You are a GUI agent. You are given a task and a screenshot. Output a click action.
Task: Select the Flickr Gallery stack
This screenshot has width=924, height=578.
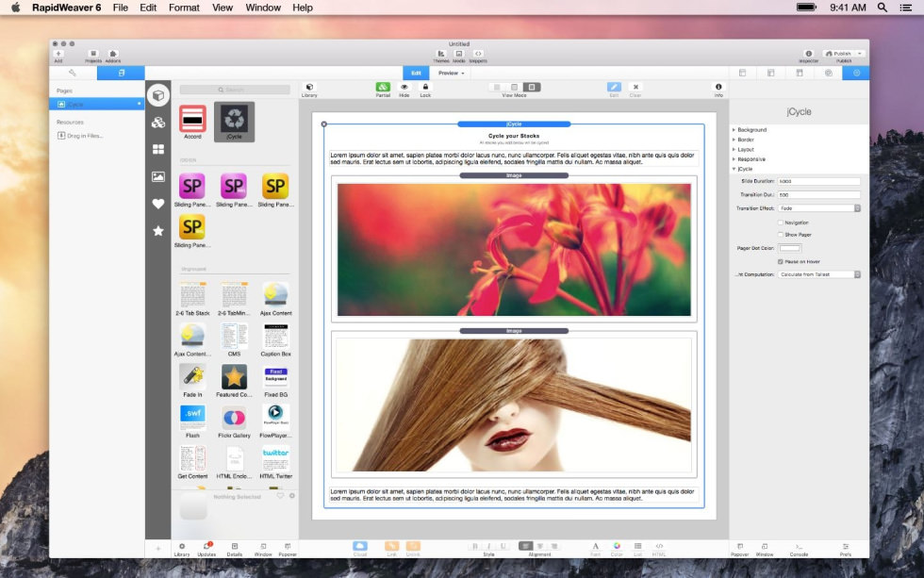pyautogui.click(x=234, y=421)
